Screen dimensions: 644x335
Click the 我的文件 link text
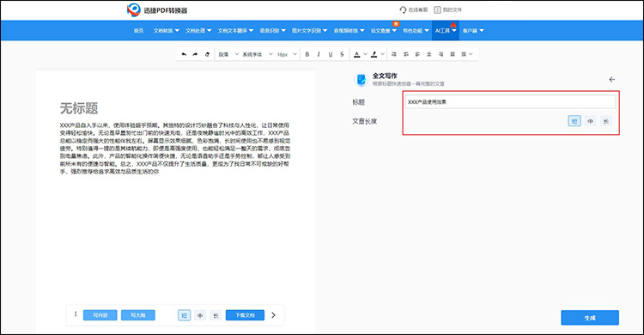pyautogui.click(x=453, y=9)
